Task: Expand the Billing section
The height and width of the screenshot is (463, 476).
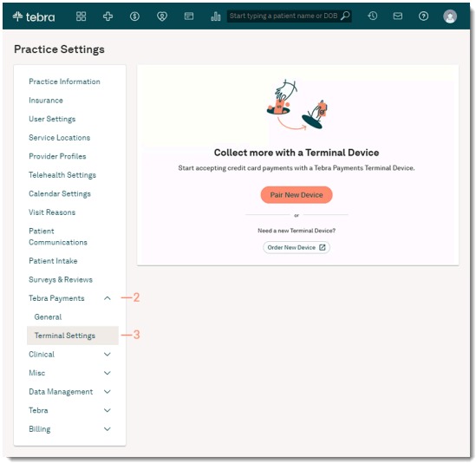Action: (x=108, y=429)
